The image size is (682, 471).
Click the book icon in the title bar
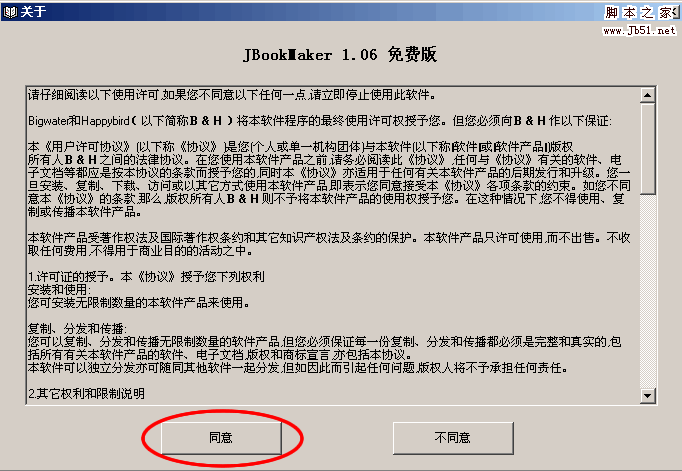pyautogui.click(x=10, y=12)
